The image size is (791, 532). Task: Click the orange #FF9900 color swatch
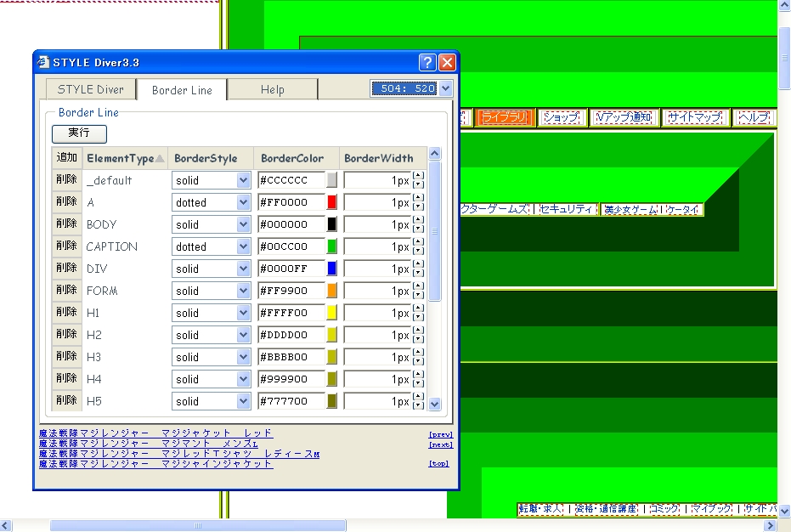point(332,291)
